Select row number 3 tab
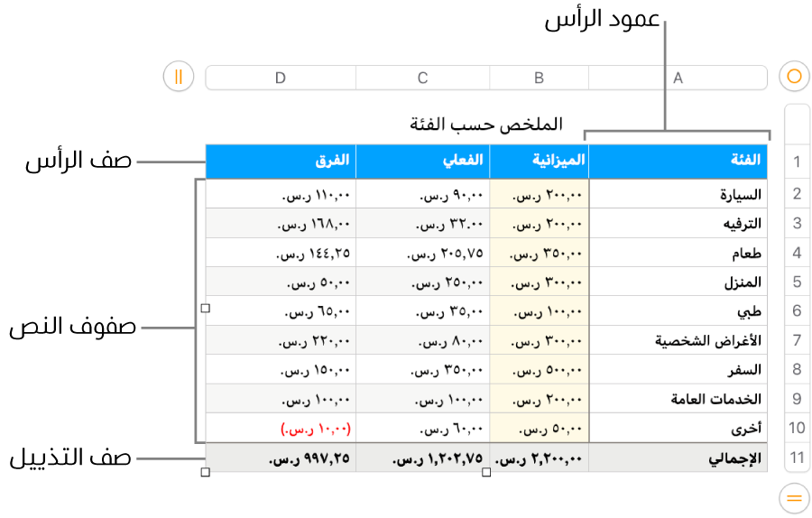The image size is (812, 518). point(797,223)
